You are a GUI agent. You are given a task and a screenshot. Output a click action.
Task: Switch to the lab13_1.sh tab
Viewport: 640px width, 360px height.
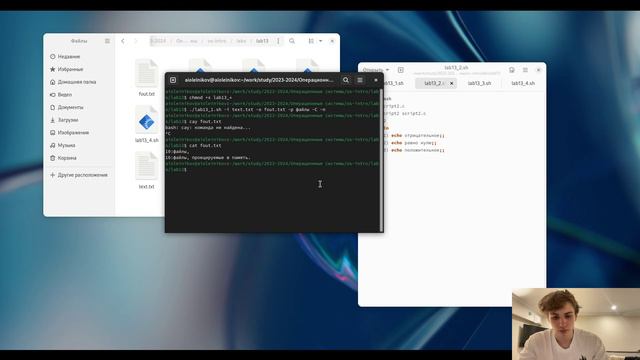pos(394,83)
